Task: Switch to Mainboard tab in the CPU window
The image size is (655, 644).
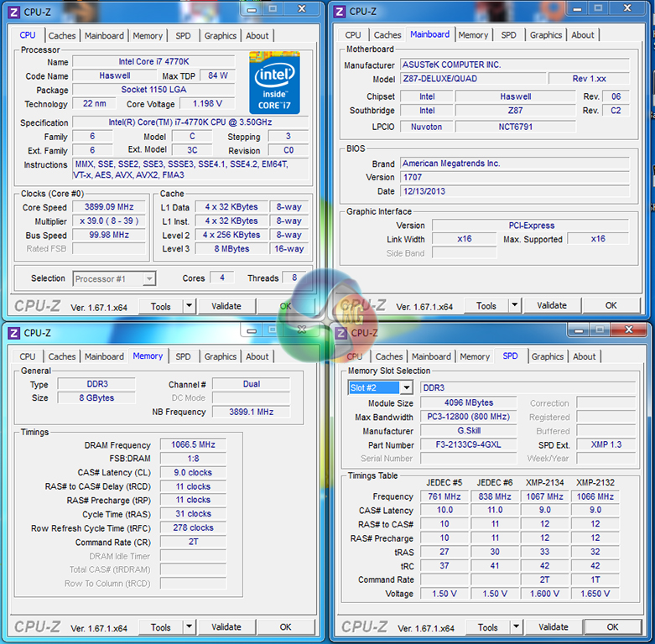Action: 104,36
